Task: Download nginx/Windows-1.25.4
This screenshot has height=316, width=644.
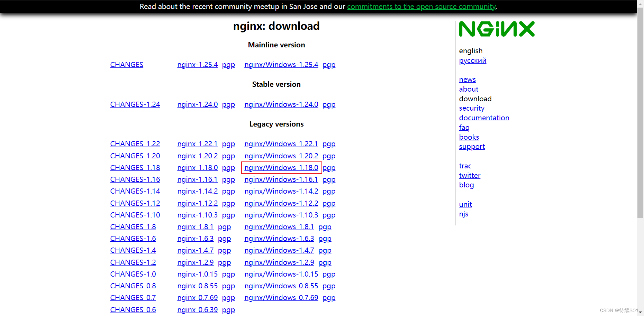Action: [x=281, y=65]
